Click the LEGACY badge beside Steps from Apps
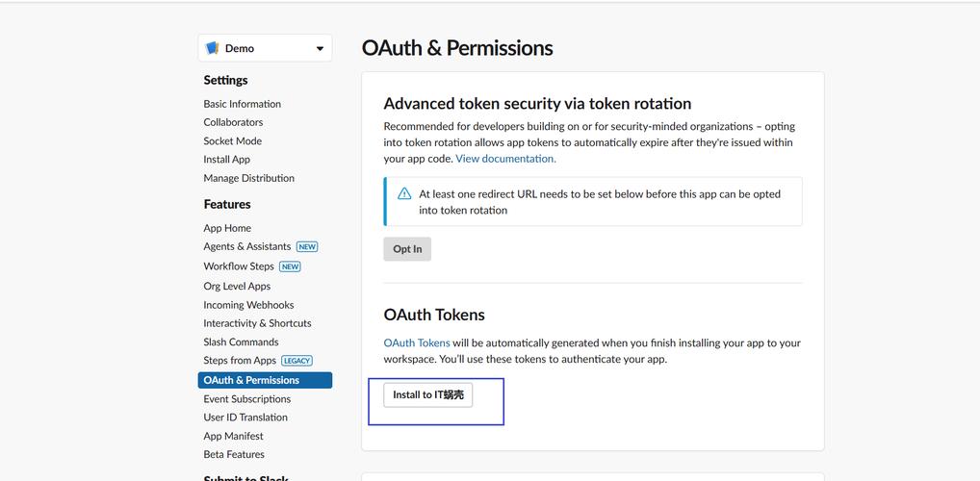 pyautogui.click(x=297, y=361)
